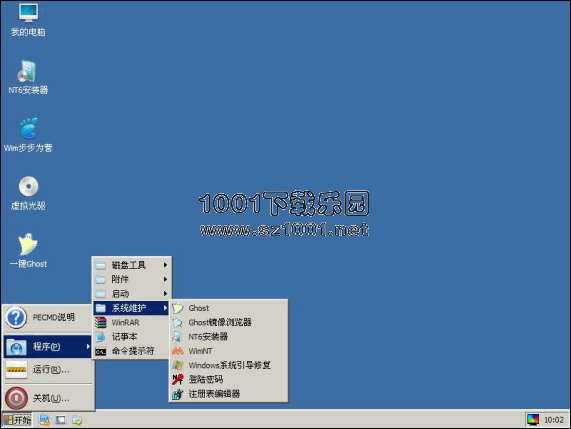
Task: Click the WinNT orange icon
Action: tap(177, 351)
